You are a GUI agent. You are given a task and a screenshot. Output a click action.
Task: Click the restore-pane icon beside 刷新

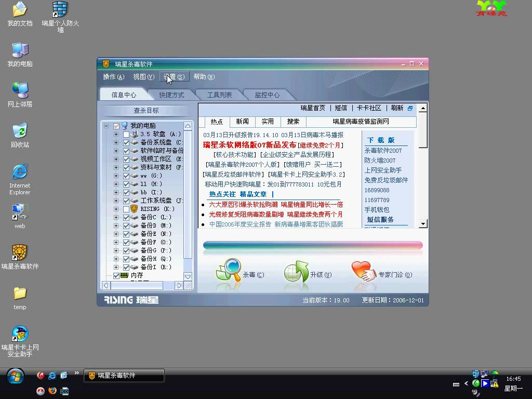click(410, 108)
